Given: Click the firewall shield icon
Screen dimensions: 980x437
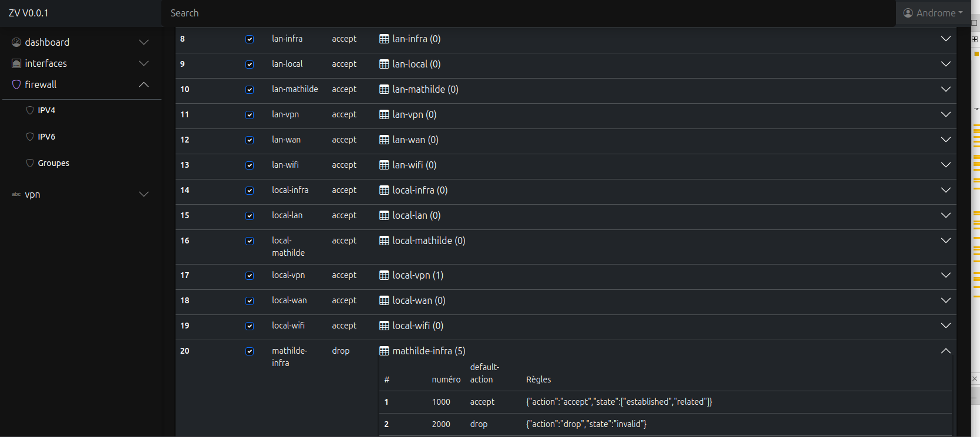Looking at the screenshot, I should click(16, 84).
